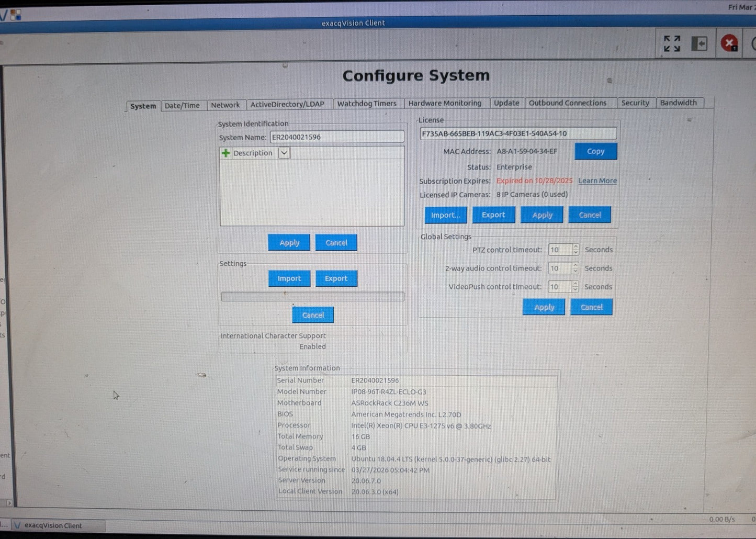This screenshot has height=539, width=756.
Task: Click Cancel in the License section
Action: point(590,215)
